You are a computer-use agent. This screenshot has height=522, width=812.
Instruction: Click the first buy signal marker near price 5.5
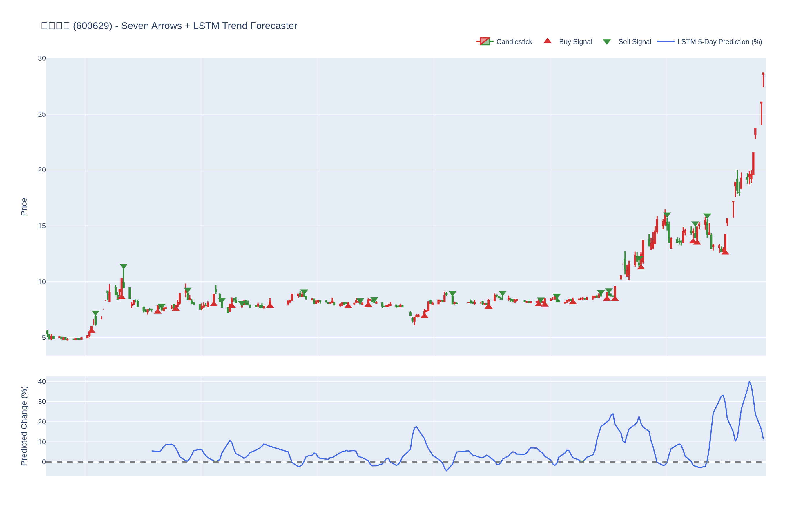click(x=92, y=331)
